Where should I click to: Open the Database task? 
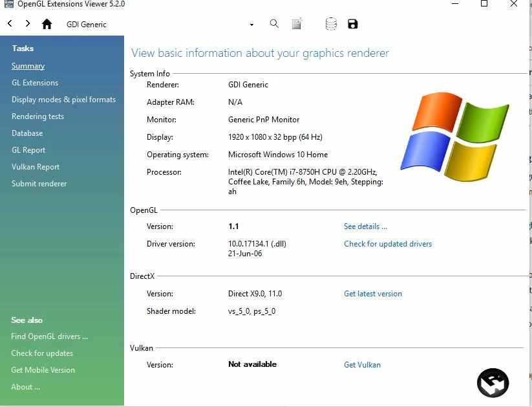(x=27, y=133)
